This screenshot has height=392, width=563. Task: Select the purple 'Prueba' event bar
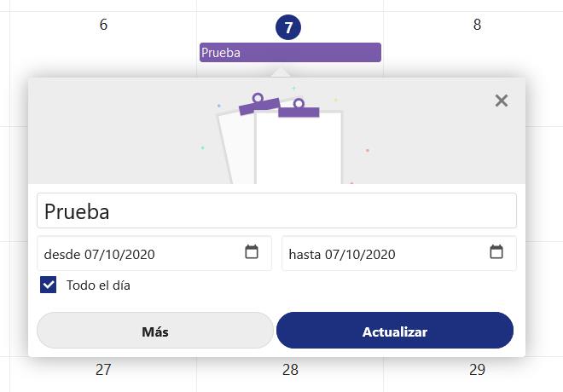pyautogui.click(x=290, y=53)
